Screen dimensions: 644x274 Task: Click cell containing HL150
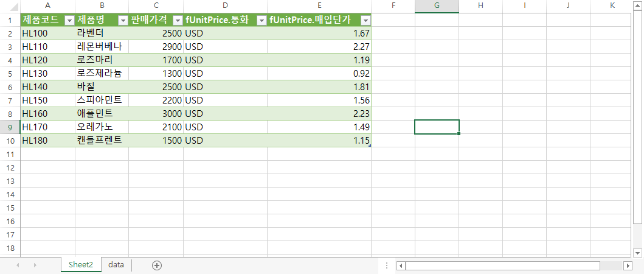coord(47,100)
